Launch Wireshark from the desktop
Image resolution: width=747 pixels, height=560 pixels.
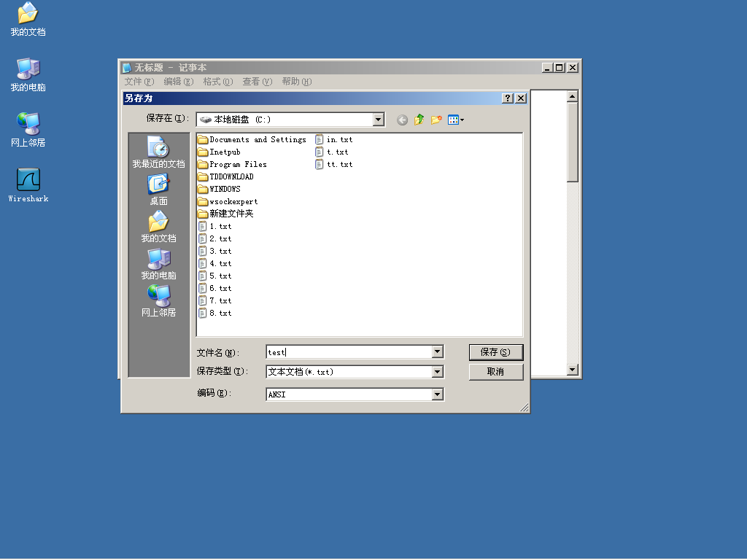(x=28, y=185)
